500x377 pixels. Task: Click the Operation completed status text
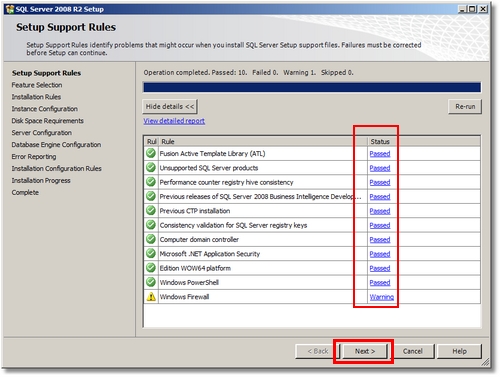[x=248, y=73]
